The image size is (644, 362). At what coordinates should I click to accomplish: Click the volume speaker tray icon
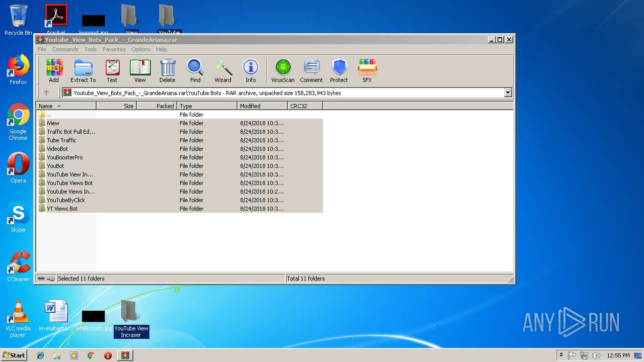coord(596,355)
